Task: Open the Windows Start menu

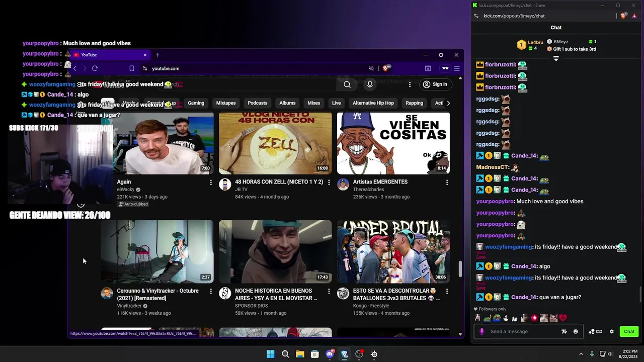Action: [x=270, y=354]
